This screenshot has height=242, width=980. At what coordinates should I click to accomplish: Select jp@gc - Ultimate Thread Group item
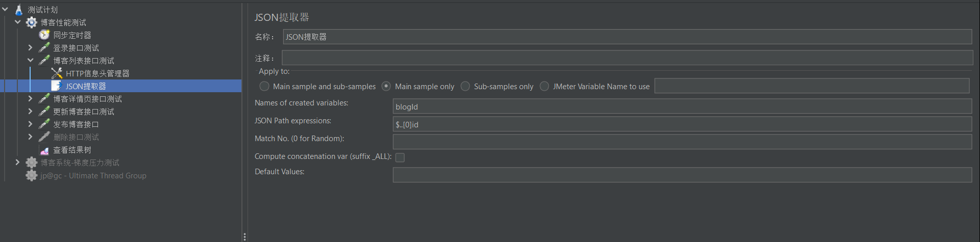93,175
